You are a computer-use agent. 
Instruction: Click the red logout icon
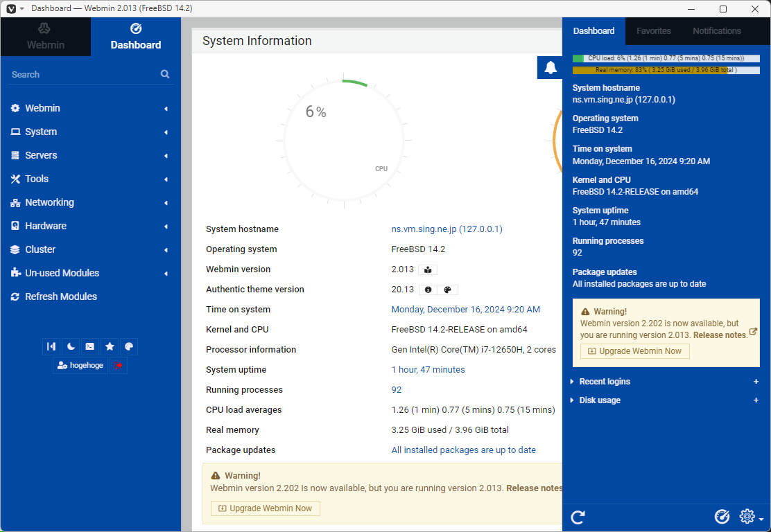[x=119, y=366]
